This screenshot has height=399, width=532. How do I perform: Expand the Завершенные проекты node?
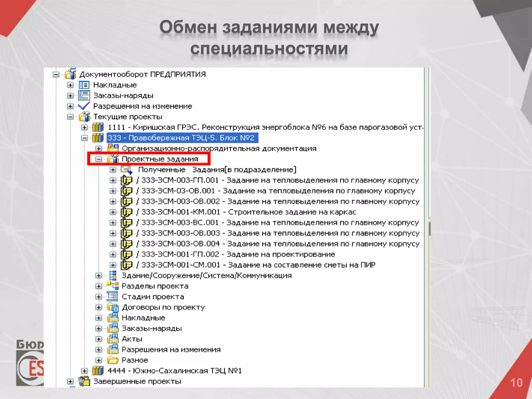pos(70,381)
